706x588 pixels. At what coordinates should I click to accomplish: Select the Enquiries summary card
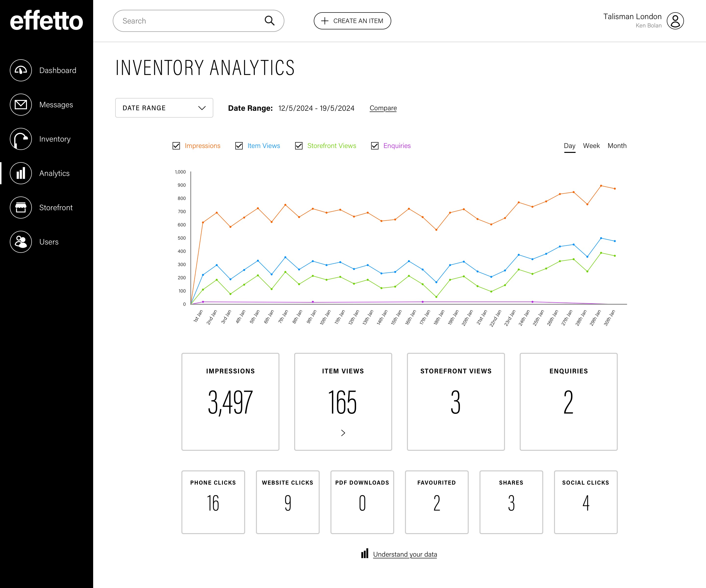[569, 402]
